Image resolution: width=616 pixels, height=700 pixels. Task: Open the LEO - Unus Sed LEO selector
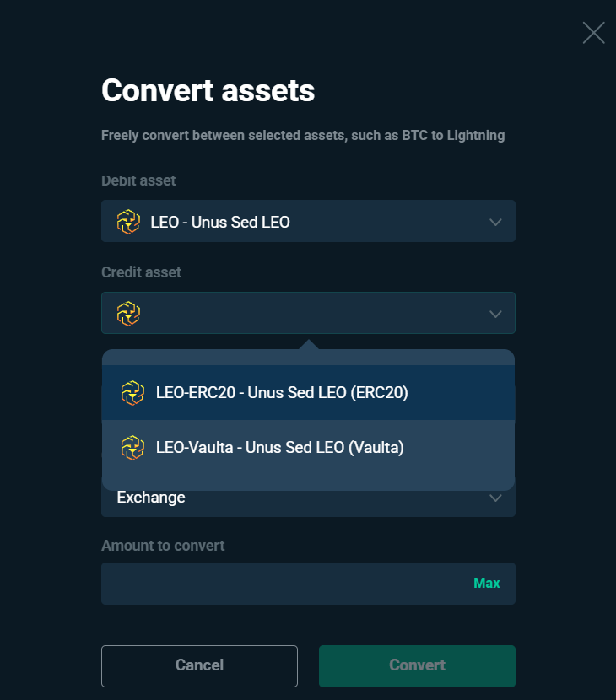pos(308,221)
